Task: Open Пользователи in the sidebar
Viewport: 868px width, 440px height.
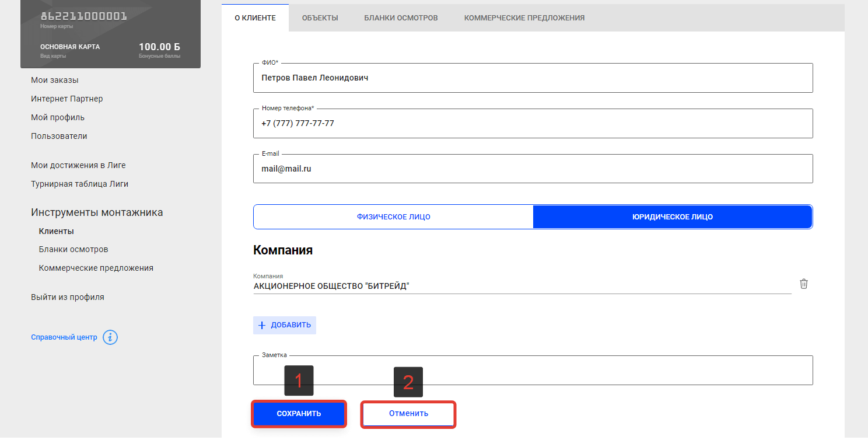Action: 59,136
